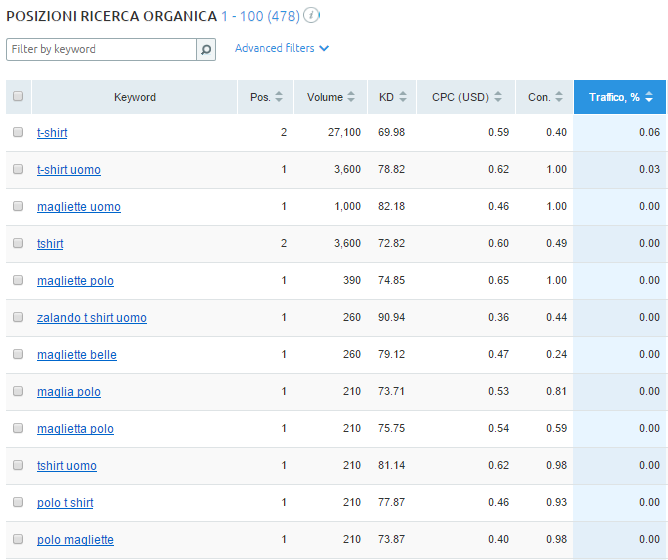668x560 pixels.
Task: Sort by CPC (USD) column arrows
Action: 498,97
